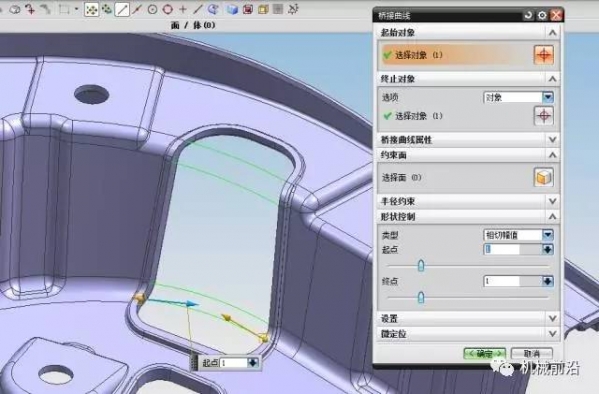The height and width of the screenshot is (394, 599).
Task: Click the on-canvas input drag grip
Action: 195,363
